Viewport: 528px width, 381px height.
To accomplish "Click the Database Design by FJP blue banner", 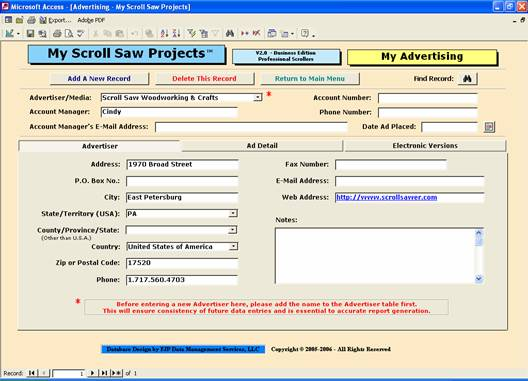I will coord(183,349).
